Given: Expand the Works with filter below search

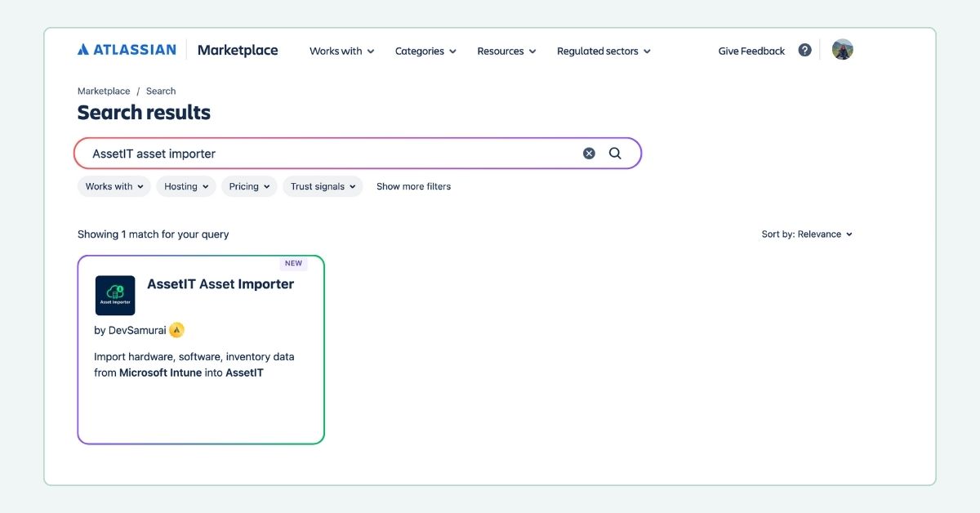Looking at the screenshot, I should click(114, 186).
